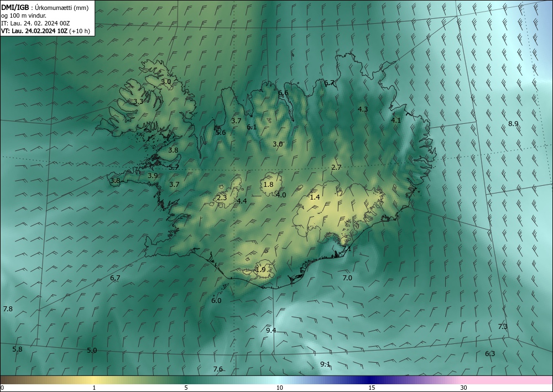This screenshot has height=392, width=553.
Task: Click the 6.3 precipitation value
Action: click(490, 354)
